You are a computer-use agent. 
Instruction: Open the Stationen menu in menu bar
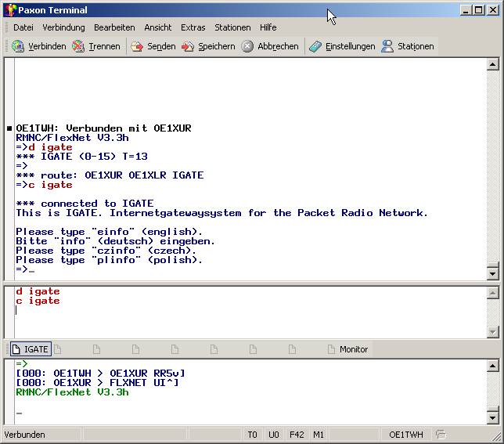pos(232,27)
